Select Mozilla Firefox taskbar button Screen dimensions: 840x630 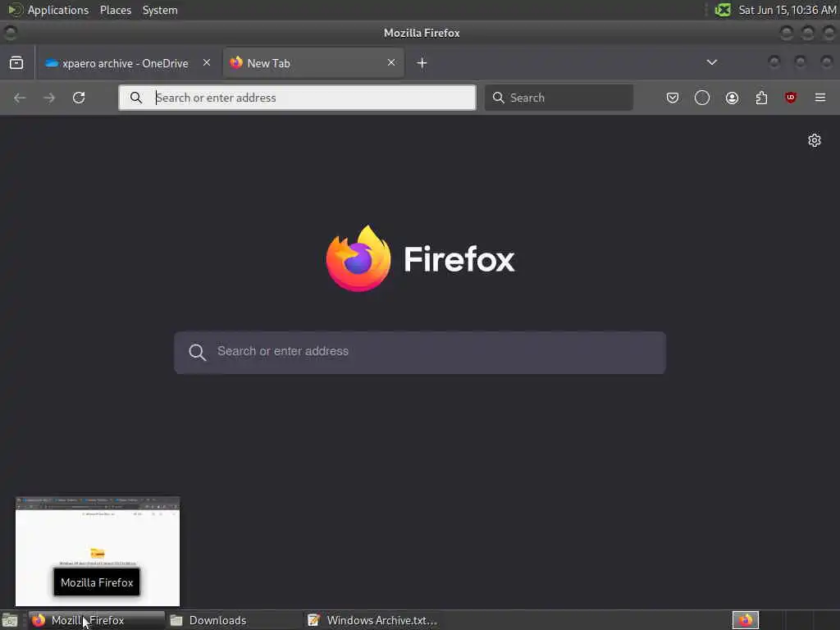(97, 620)
